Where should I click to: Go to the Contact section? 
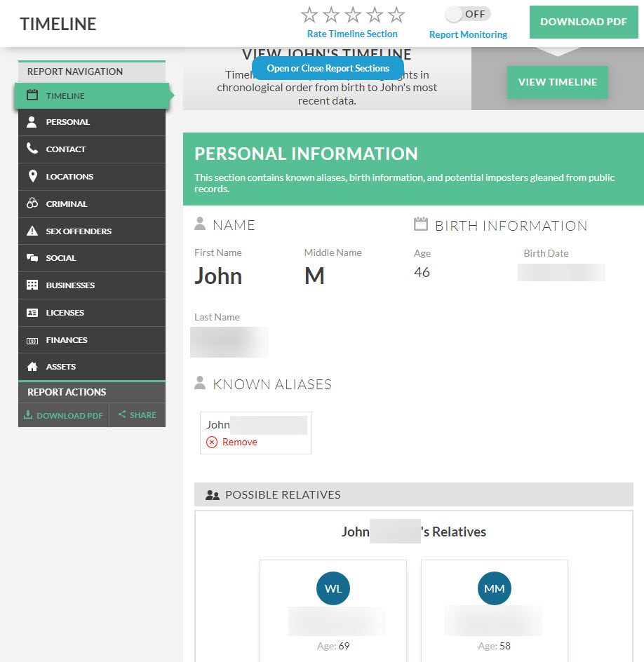click(x=92, y=149)
